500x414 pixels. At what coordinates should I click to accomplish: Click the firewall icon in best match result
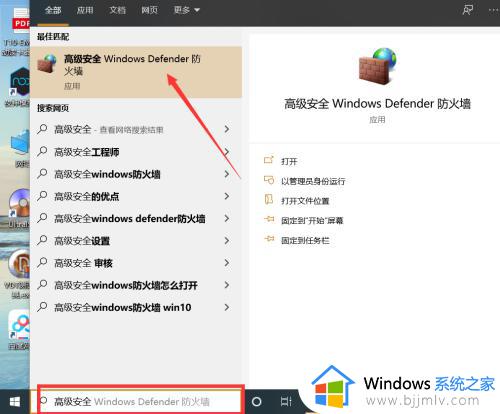[x=47, y=64]
